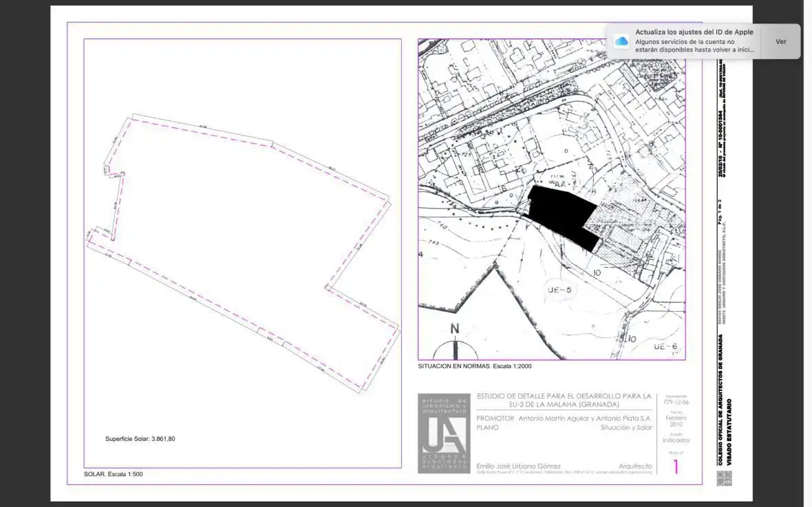Screen dimensions: 812x507
Task: Click the "Emilio José Urbano Gómez" name
Action: [x=518, y=466]
